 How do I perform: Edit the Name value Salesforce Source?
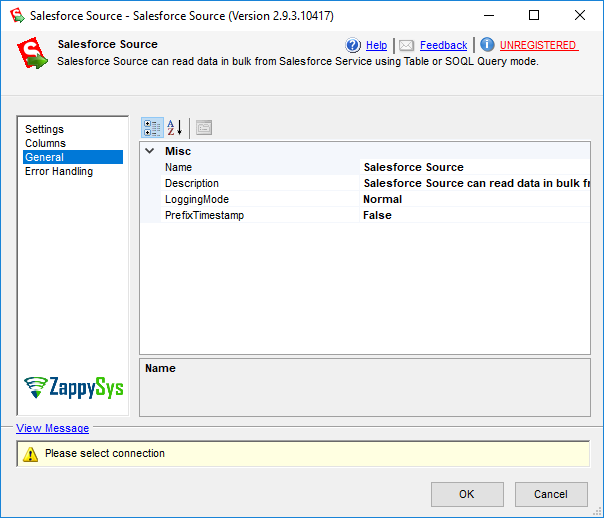pos(475,167)
